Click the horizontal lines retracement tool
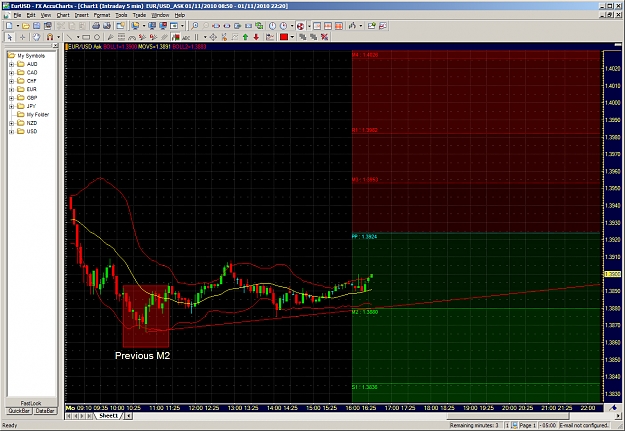 pos(122,37)
